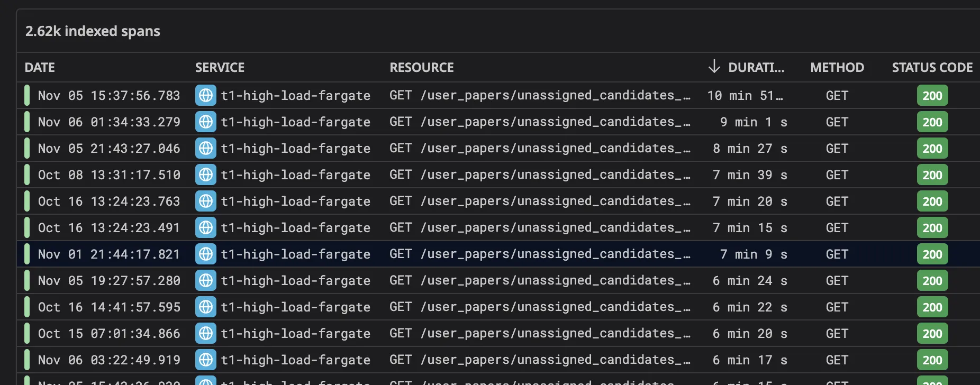The width and height of the screenshot is (980, 385).
Task: Open the span dated Nov 06 01:34:33.279
Action: (109, 122)
